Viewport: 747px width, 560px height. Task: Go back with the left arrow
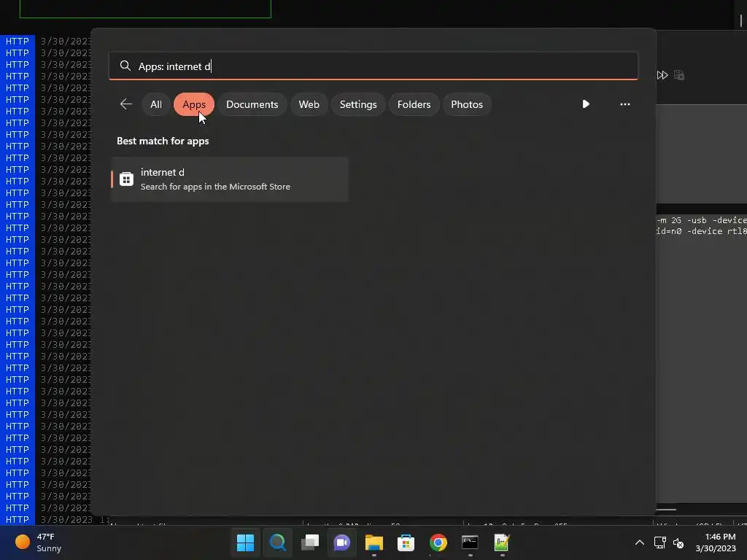(x=125, y=104)
